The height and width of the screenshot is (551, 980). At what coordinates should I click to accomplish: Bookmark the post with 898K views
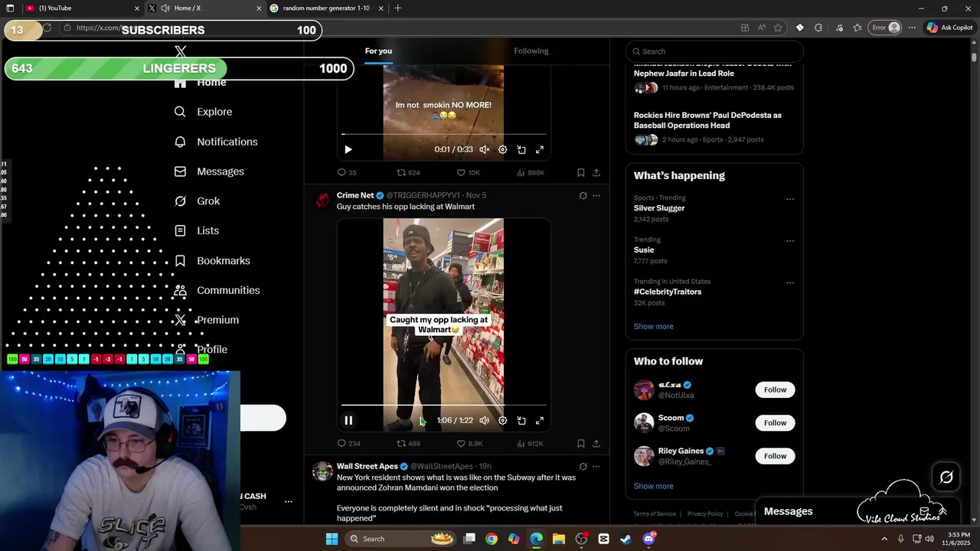pyautogui.click(x=580, y=172)
